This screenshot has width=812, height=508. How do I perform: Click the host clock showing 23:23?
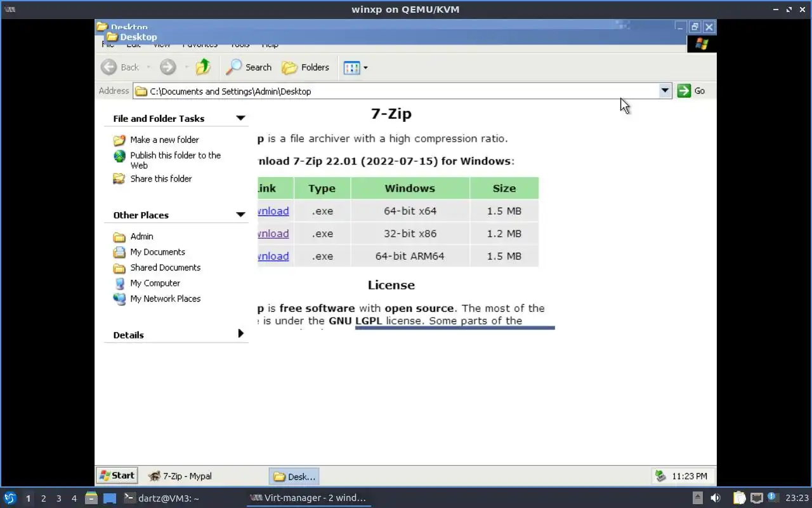[x=797, y=498]
